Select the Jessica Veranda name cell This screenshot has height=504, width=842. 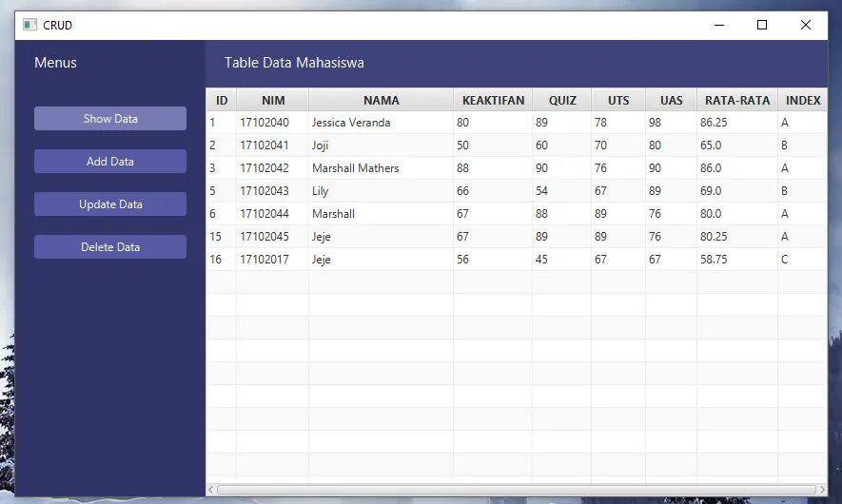[381, 123]
